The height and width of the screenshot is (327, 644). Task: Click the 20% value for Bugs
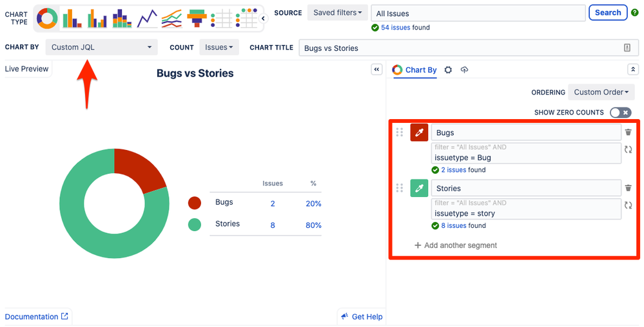click(x=313, y=203)
